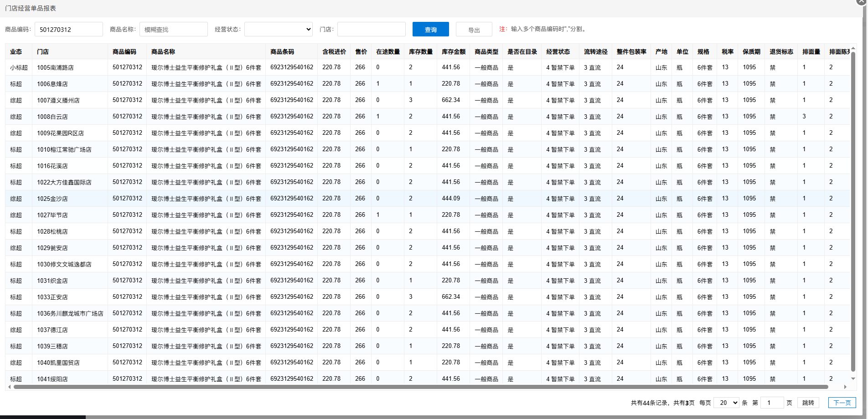Image resolution: width=868 pixels, height=419 pixels.
Task: Click the 门店 filter input box
Action: [x=371, y=30]
